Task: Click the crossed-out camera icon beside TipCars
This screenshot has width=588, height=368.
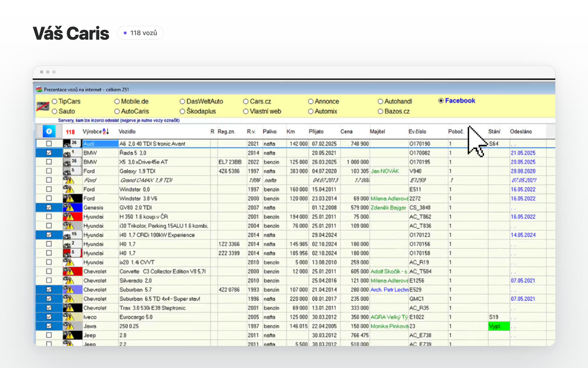Action: [42, 106]
